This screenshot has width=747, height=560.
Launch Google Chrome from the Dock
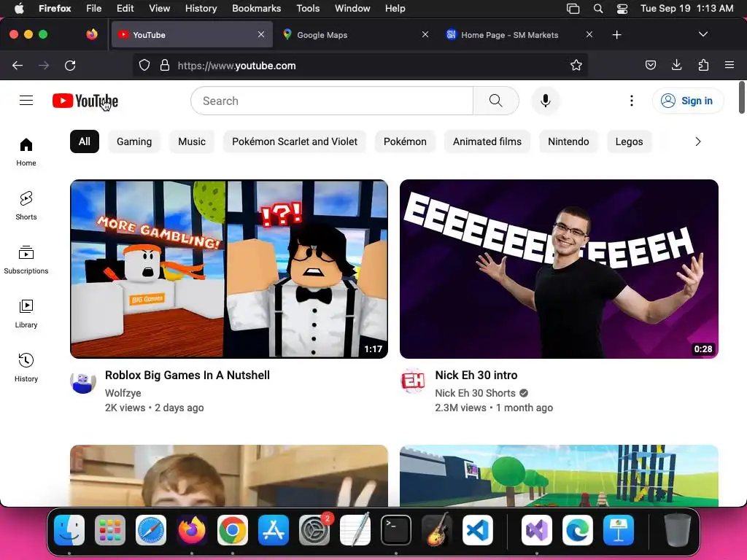233,530
